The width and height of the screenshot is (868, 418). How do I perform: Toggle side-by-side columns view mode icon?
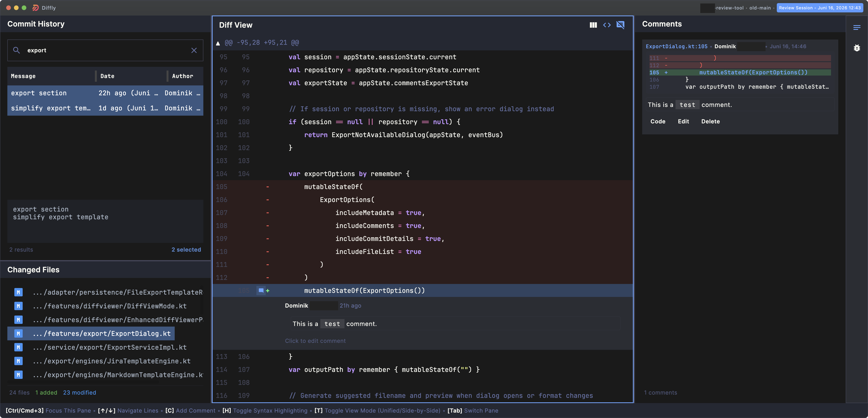593,25
